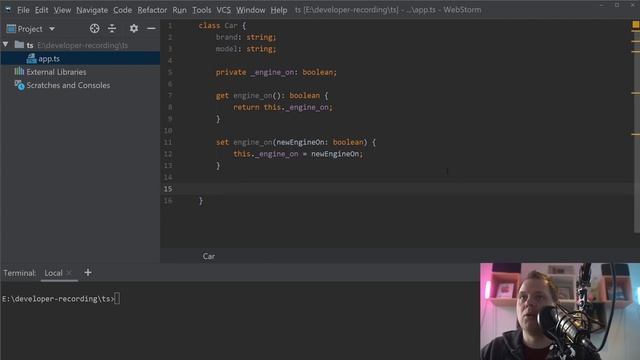The height and width of the screenshot is (360, 640).
Task: Hide the Project panel
Action: click(151, 28)
